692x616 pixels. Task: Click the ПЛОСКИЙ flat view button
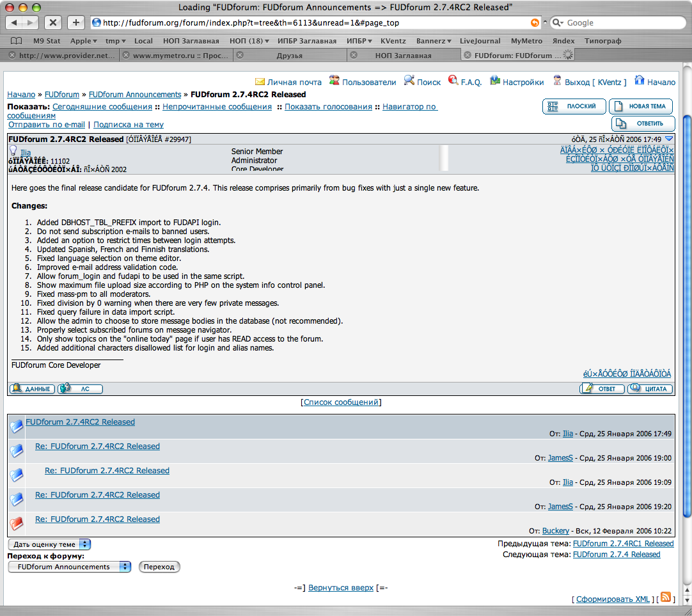(574, 106)
